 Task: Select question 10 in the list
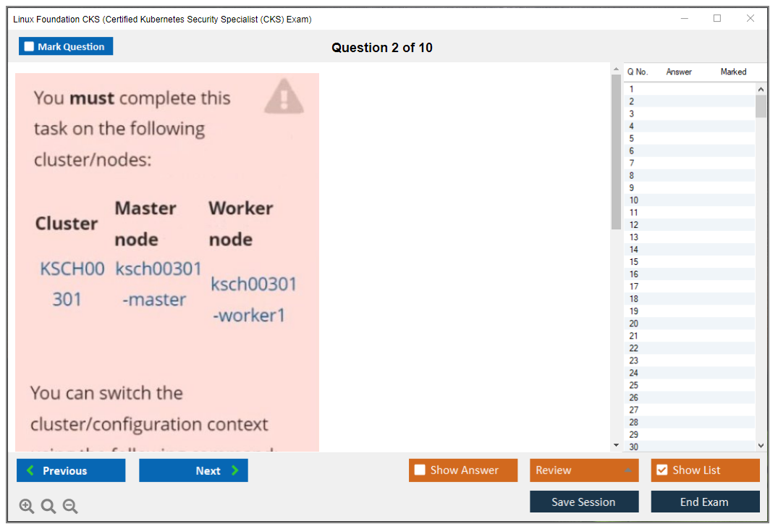pyautogui.click(x=634, y=200)
